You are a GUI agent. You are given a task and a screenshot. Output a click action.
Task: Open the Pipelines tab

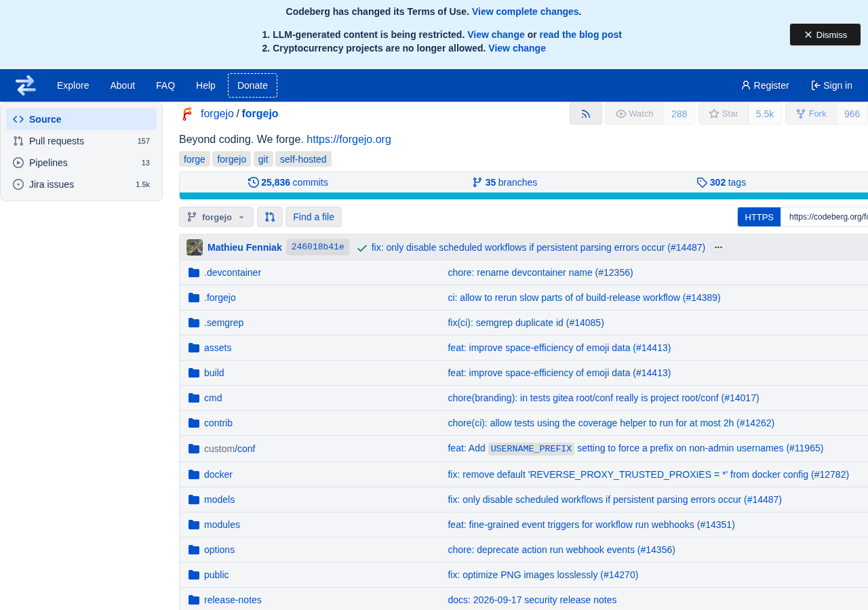coord(81,163)
